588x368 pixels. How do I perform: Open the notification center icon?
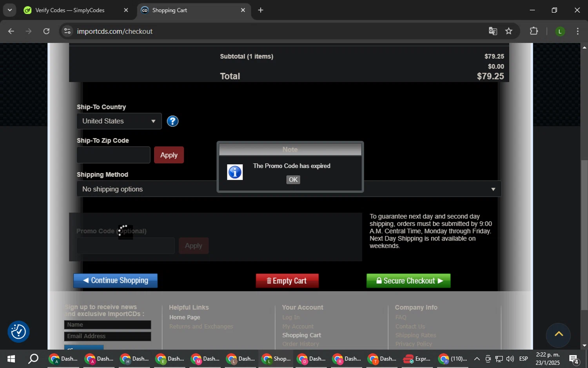click(x=574, y=359)
